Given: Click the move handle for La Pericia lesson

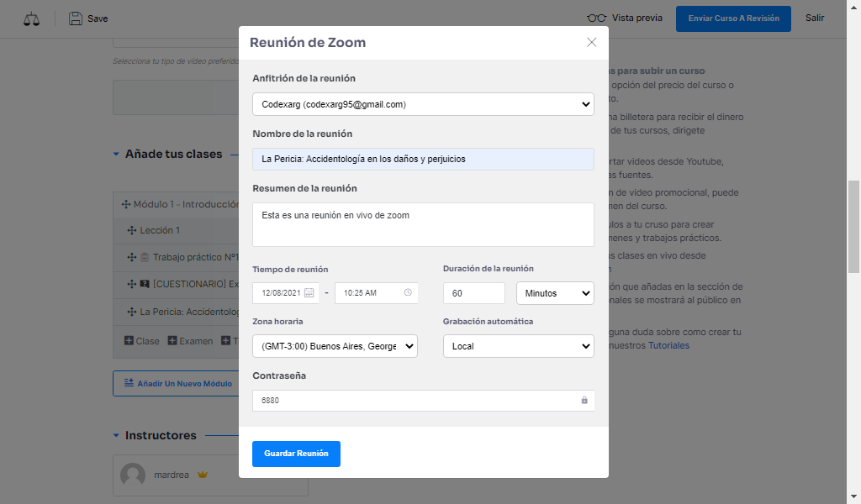Looking at the screenshot, I should point(132,312).
